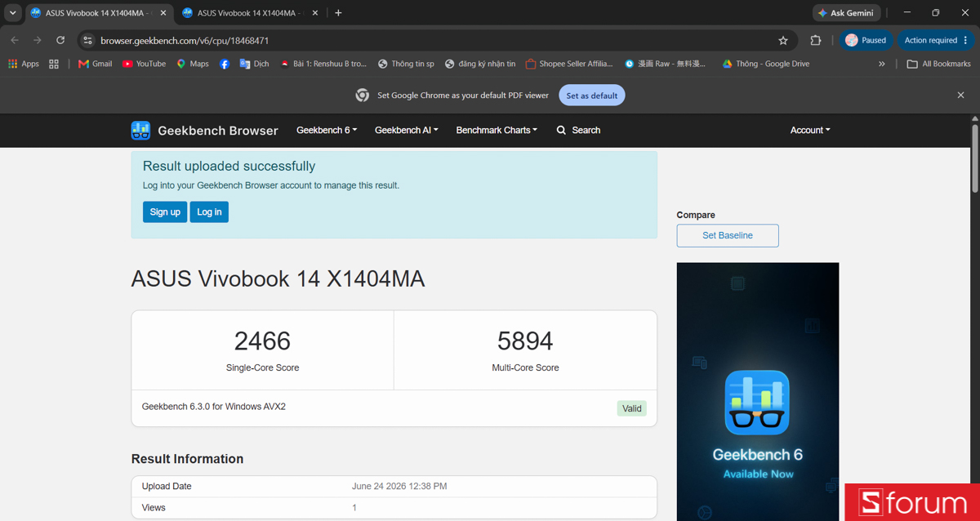Click the Sign up button

point(165,212)
